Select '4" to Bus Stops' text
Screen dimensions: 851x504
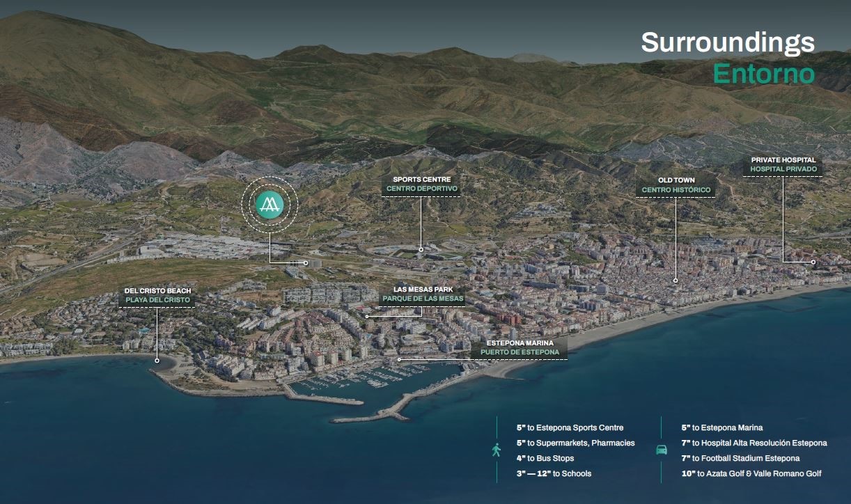545,458
